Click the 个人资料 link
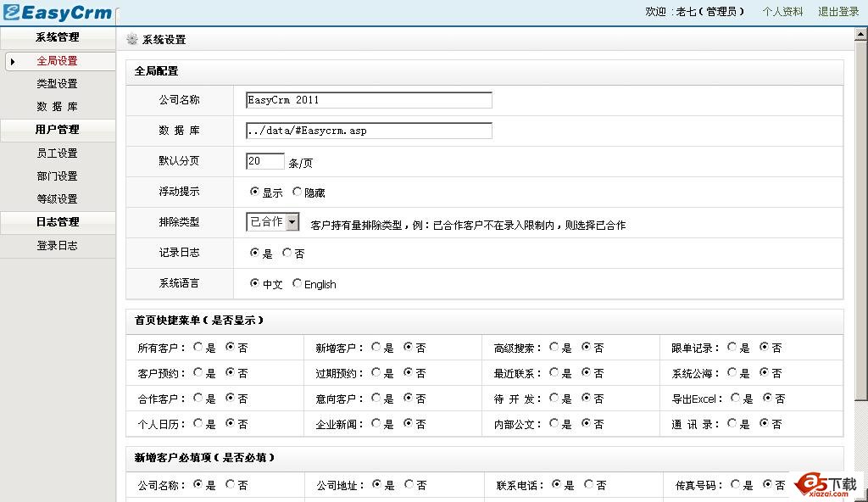Screen dimensions: 868x502 pos(782,12)
